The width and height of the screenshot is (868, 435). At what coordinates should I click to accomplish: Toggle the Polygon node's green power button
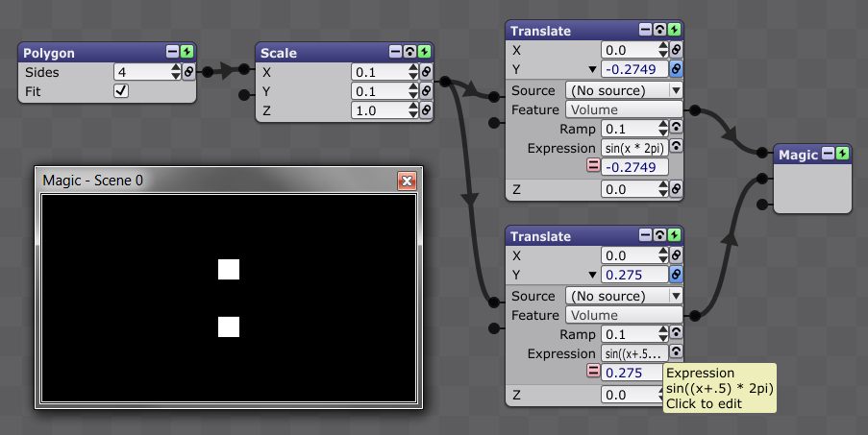187,52
